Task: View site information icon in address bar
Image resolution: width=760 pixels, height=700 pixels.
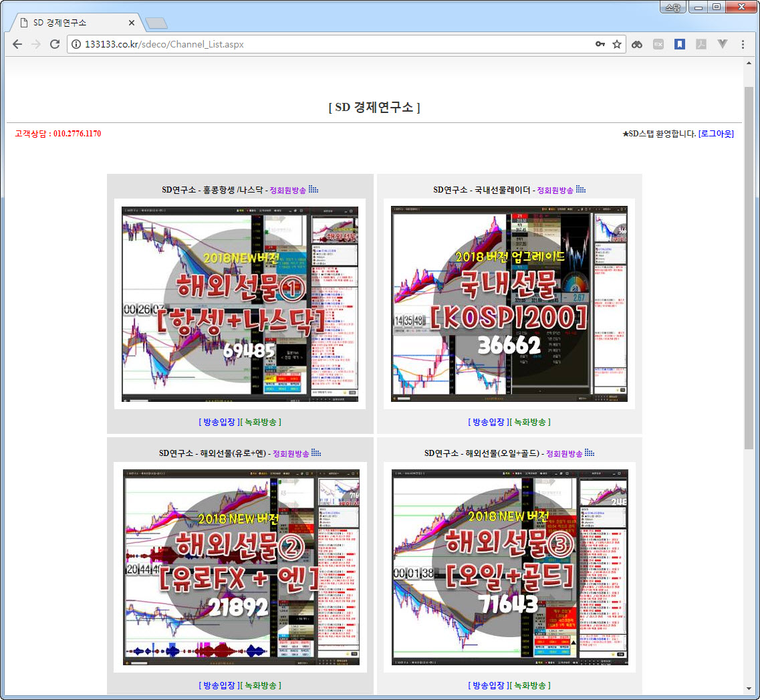Action: (76, 44)
